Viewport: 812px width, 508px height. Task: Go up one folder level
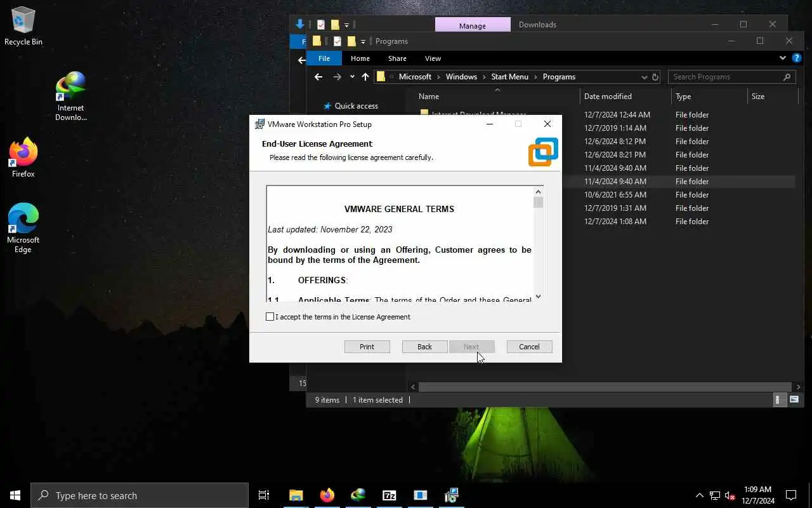(x=365, y=77)
